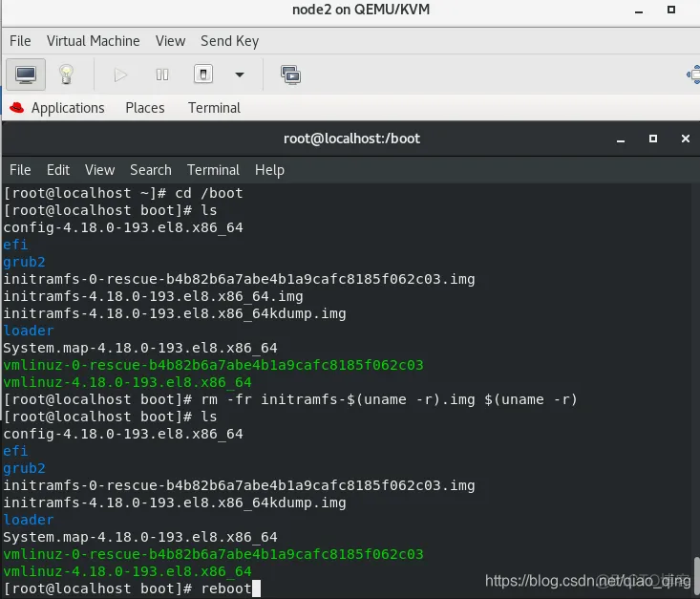Expand the shutdown options dropdown arrow

coord(240,75)
